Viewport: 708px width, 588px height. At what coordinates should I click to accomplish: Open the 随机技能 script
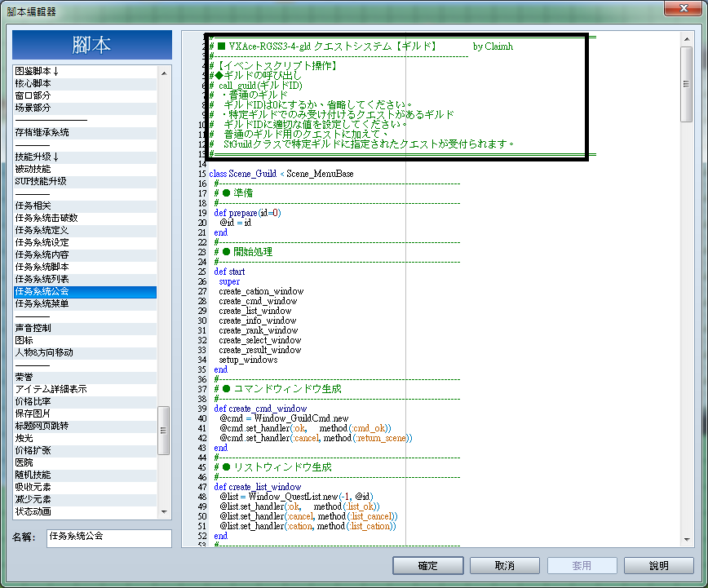(86, 475)
